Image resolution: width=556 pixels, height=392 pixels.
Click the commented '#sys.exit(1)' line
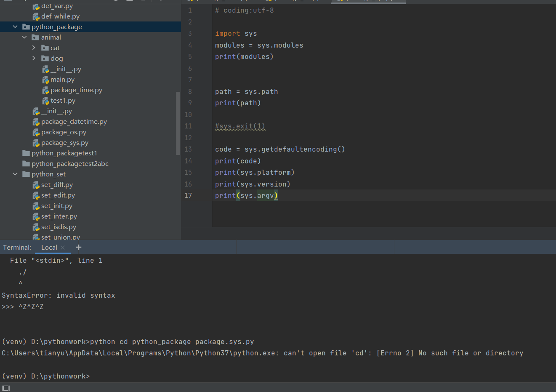pos(240,126)
